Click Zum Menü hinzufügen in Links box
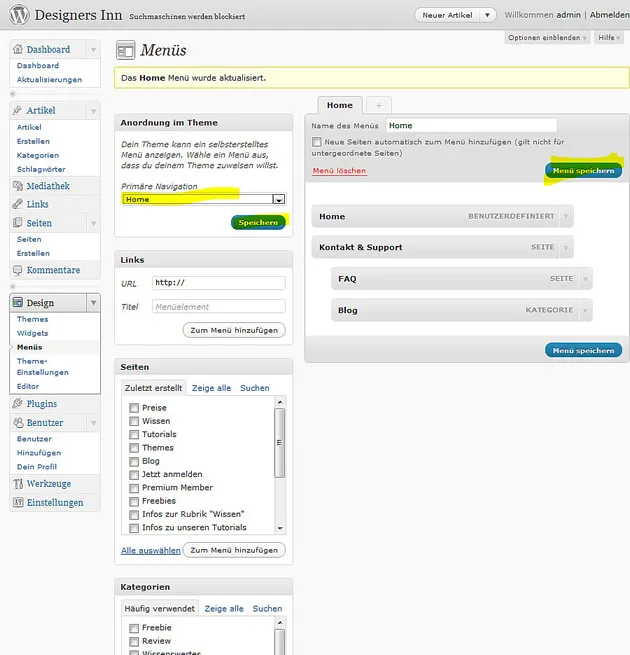Screen dimensions: 630x655 [234, 330]
